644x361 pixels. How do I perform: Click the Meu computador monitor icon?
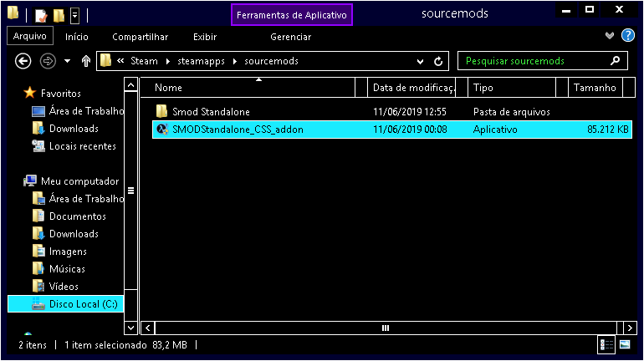point(30,180)
